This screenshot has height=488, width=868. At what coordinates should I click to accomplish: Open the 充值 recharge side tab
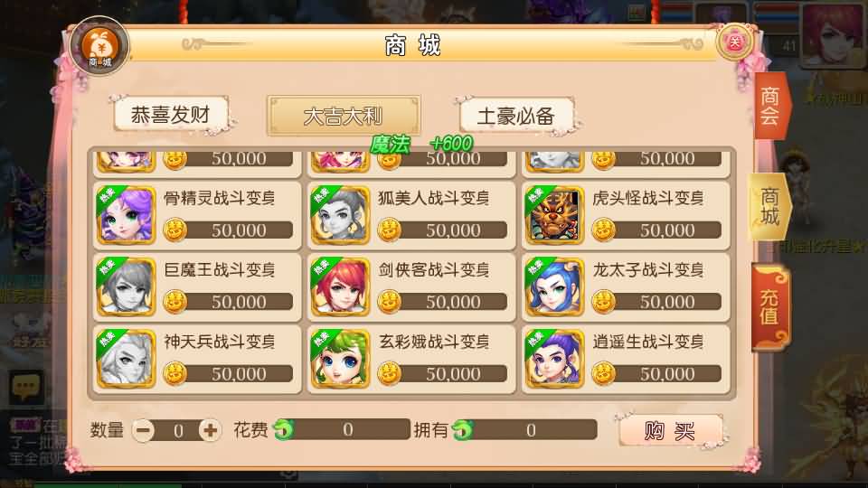(x=770, y=307)
